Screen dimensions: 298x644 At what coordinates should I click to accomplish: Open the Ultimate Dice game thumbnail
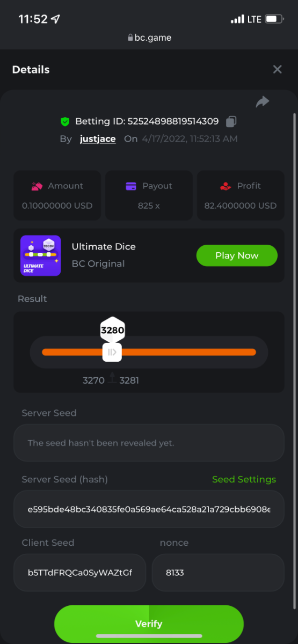click(41, 255)
